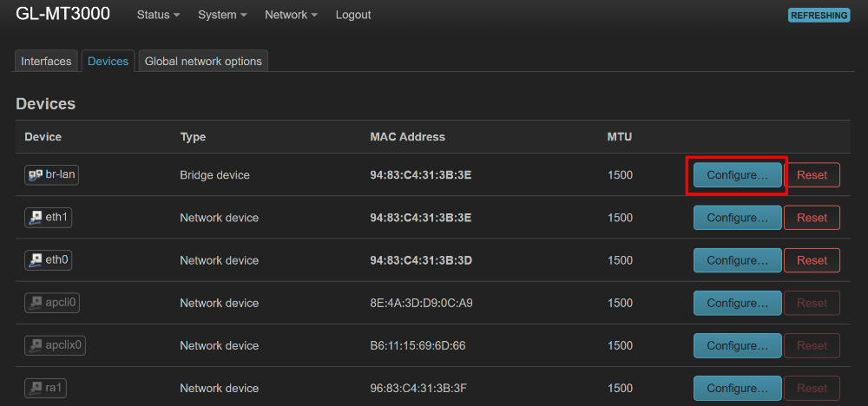Screen dimensions: 868x406
Task: Open the Global network options tab
Action: pos(203,61)
